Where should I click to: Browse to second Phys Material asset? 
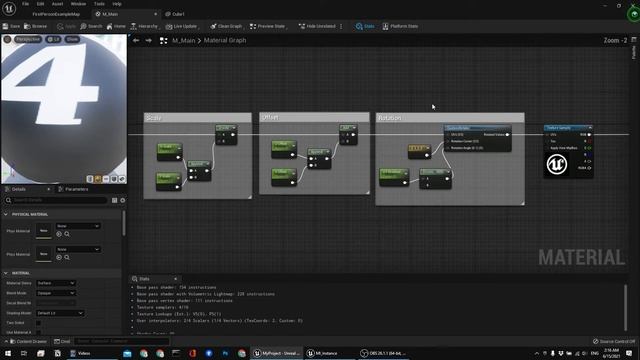(x=67, y=257)
